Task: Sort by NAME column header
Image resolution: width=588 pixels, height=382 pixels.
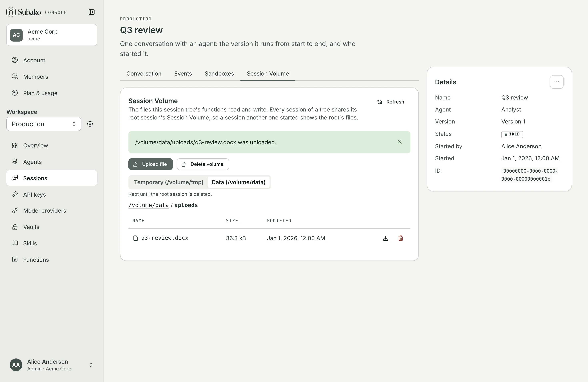Action: [138, 221]
